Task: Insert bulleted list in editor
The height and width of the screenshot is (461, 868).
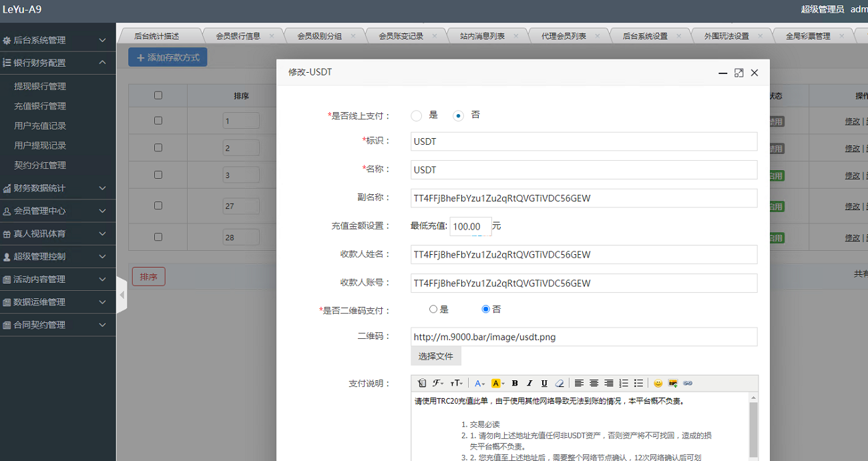Action: pyautogui.click(x=638, y=383)
